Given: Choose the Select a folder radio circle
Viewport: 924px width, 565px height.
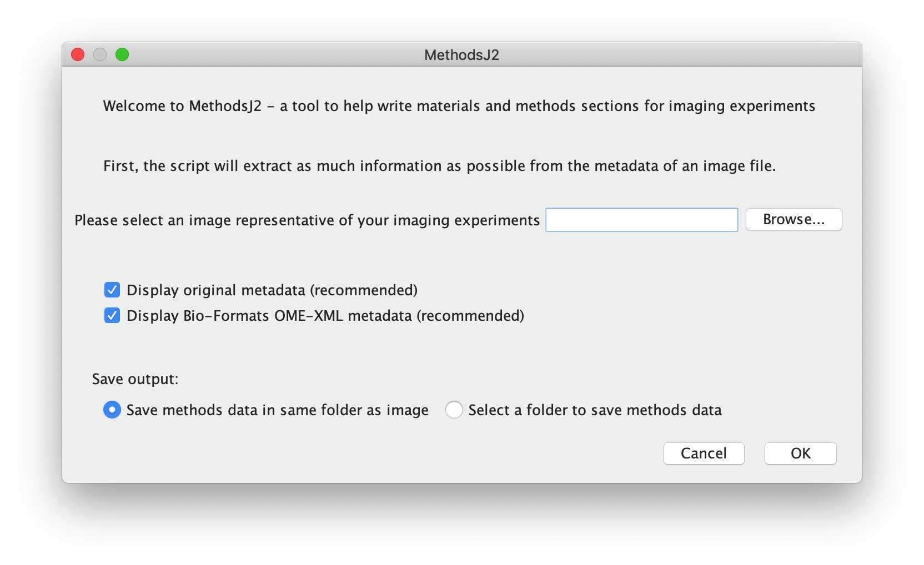Looking at the screenshot, I should (454, 410).
